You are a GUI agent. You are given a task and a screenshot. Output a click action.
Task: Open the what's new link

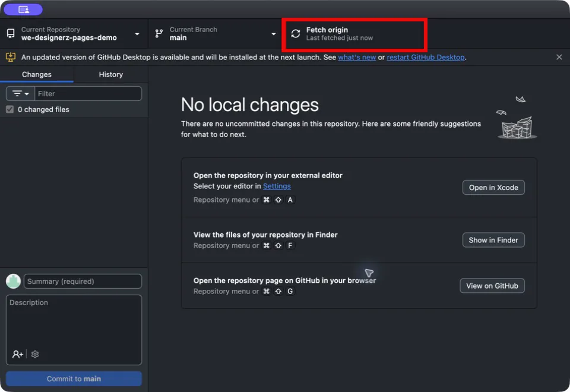(357, 57)
